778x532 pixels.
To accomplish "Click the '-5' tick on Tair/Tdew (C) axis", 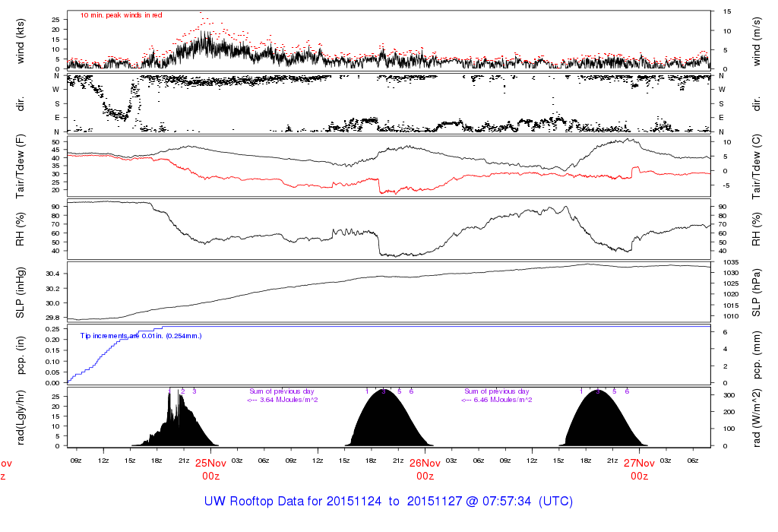I will (726, 186).
